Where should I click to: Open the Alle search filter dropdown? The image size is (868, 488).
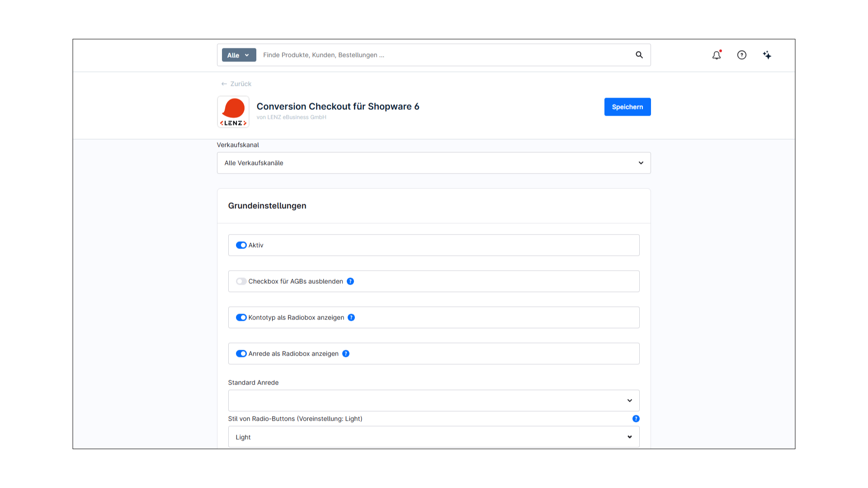(238, 55)
